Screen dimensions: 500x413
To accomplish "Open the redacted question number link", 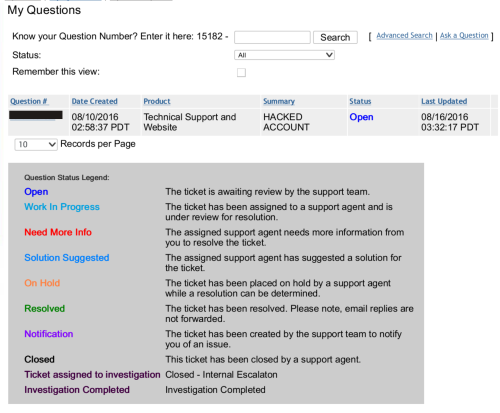I will tap(36, 115).
